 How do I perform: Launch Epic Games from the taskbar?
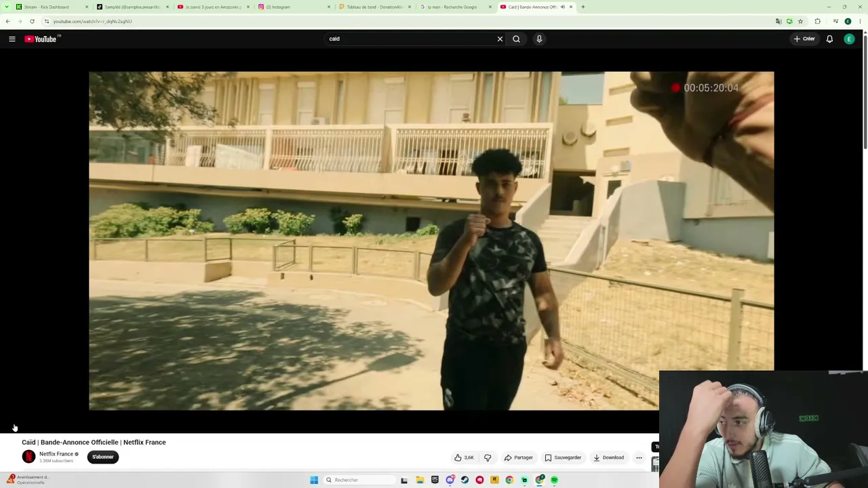pyautogui.click(x=435, y=480)
